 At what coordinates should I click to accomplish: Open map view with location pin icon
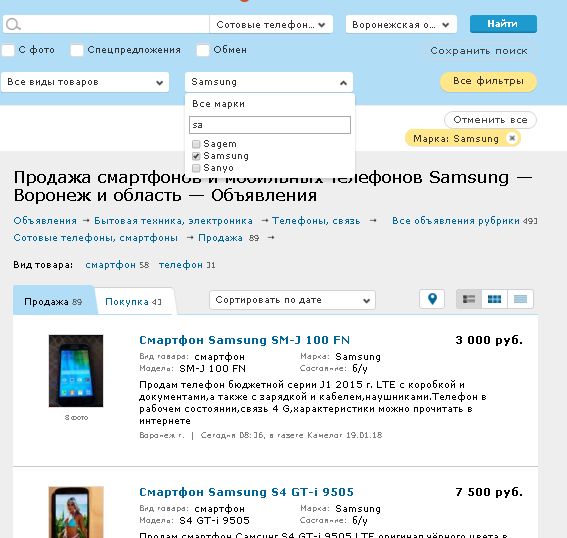click(432, 299)
